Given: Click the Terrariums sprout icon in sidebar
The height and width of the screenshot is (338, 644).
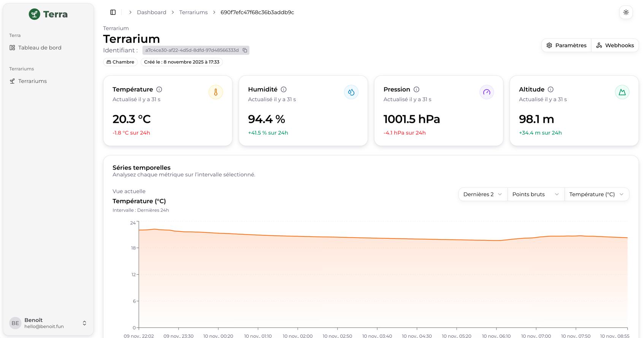Looking at the screenshot, I should pyautogui.click(x=12, y=81).
